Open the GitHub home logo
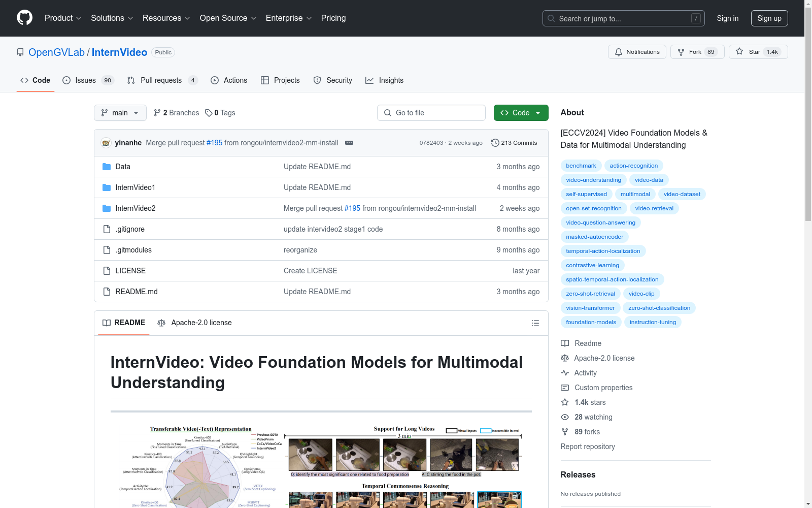This screenshot has width=812, height=508. tap(24, 18)
